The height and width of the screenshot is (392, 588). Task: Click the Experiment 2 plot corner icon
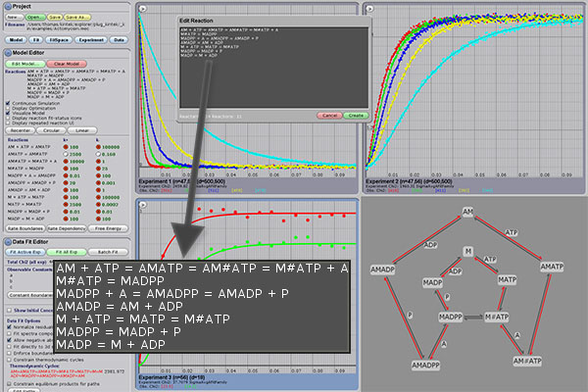[369, 8]
